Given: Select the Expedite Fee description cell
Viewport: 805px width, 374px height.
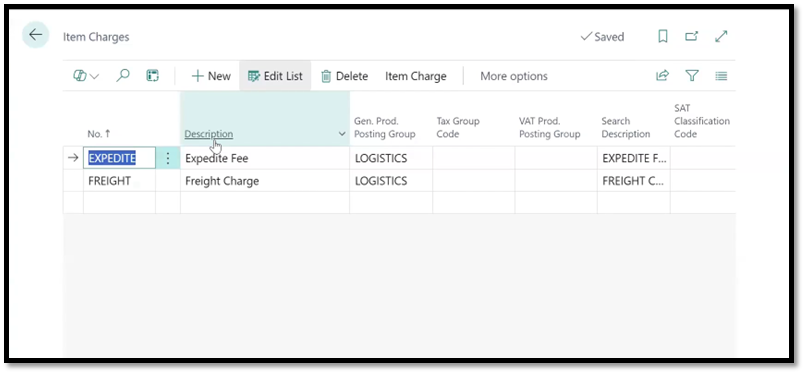Looking at the screenshot, I should [x=265, y=158].
